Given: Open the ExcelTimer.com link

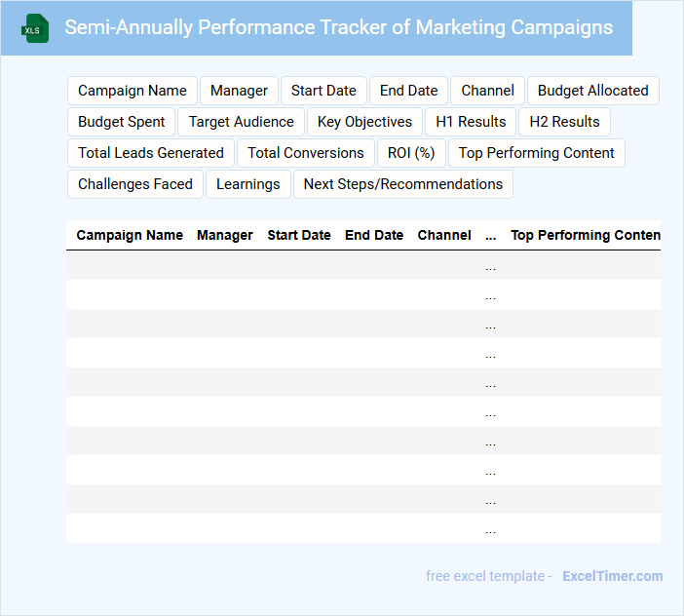Looking at the screenshot, I should coord(612,576).
